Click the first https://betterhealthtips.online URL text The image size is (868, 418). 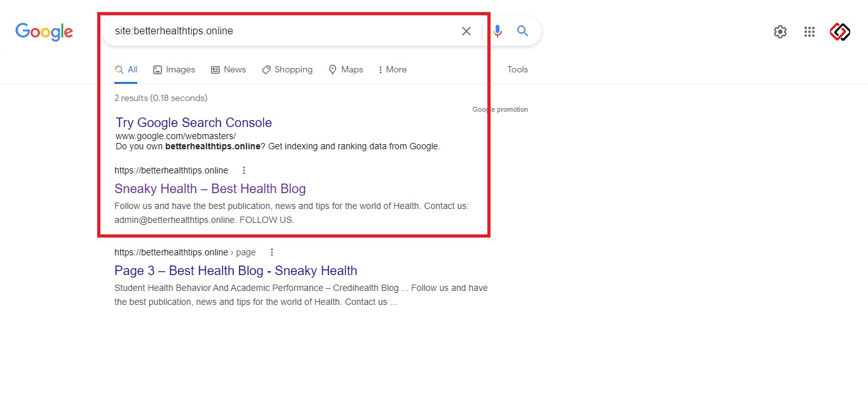[171, 170]
